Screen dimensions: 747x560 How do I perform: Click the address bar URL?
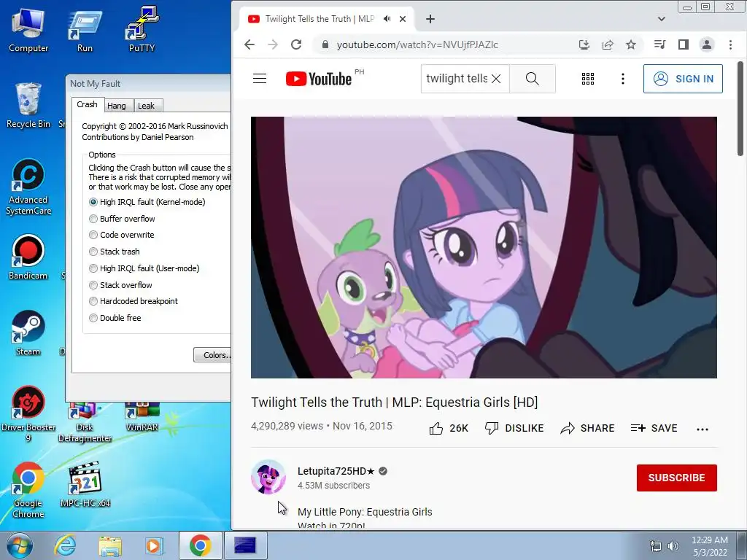click(x=417, y=44)
